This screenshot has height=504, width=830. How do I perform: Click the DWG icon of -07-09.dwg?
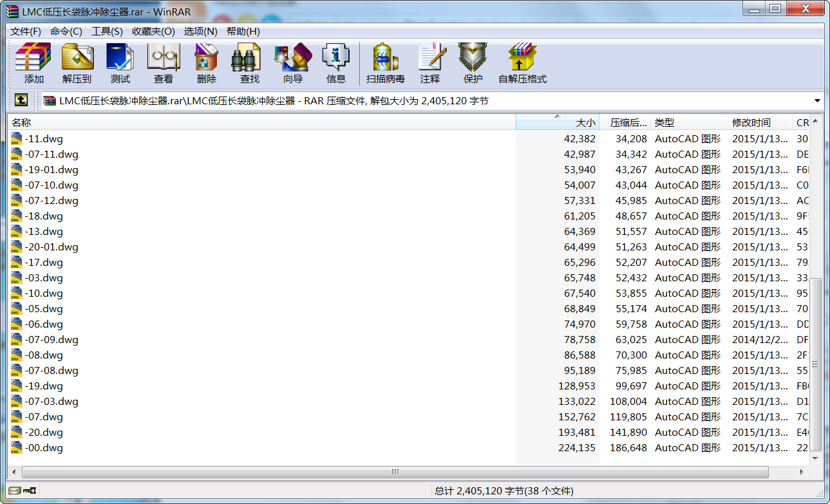point(17,339)
